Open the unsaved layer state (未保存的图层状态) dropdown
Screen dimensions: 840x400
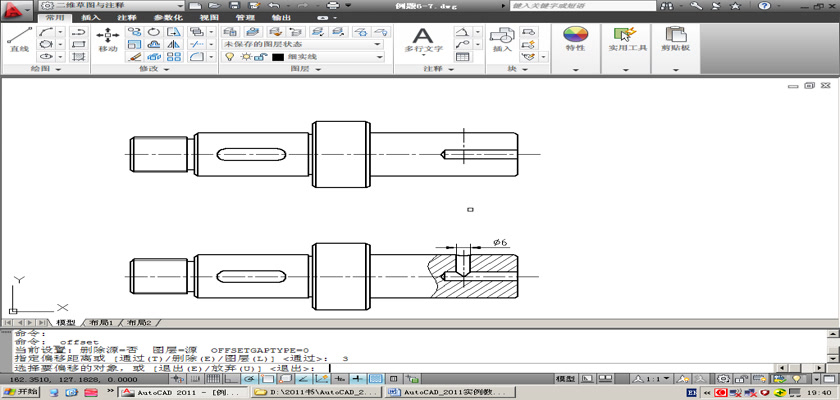click(302, 44)
